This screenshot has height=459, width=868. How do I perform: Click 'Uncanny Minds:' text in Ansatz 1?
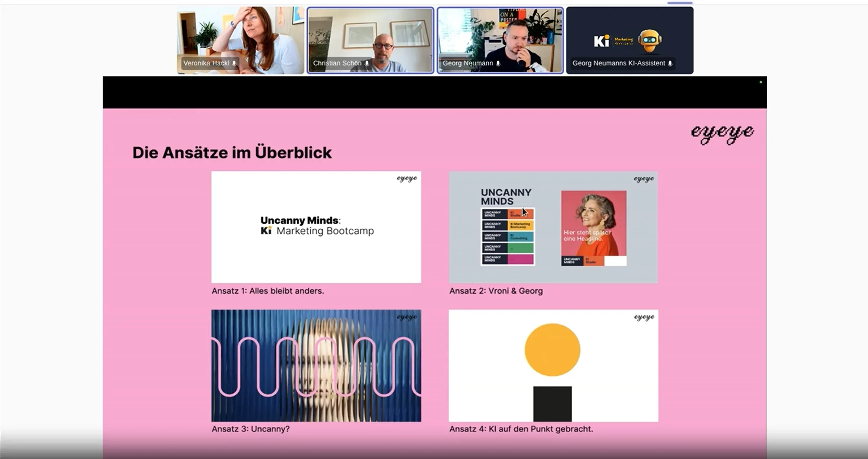point(300,221)
